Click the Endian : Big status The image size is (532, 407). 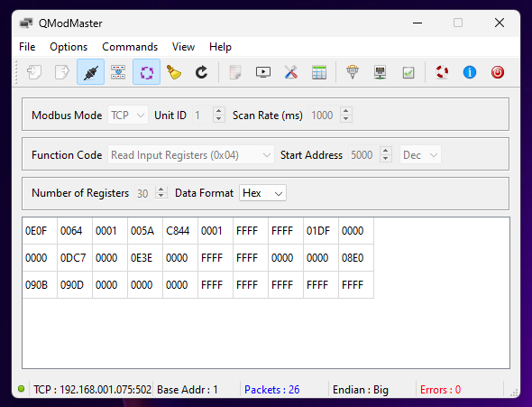coord(361,389)
